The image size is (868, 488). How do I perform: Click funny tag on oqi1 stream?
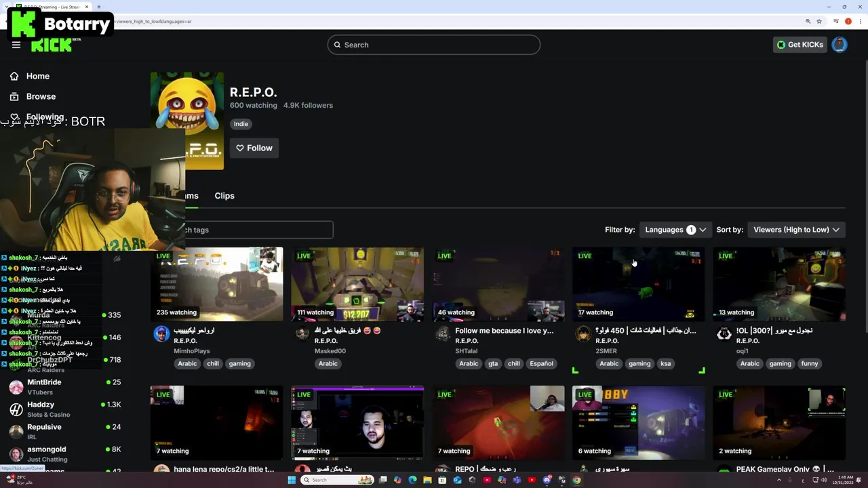click(810, 364)
